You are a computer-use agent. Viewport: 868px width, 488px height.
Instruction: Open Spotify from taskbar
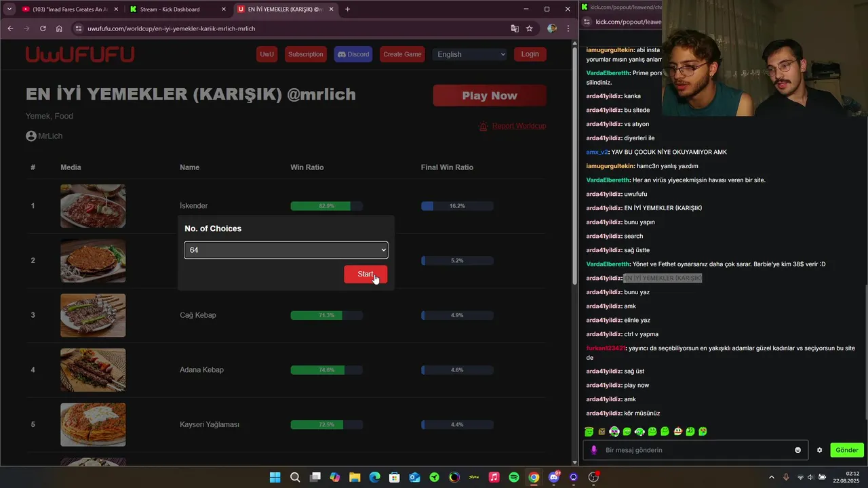(514, 477)
